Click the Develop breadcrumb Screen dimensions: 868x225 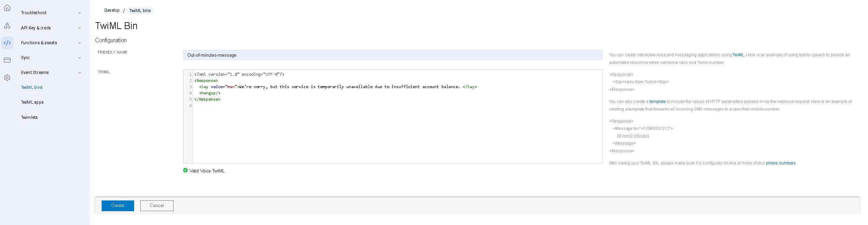[112, 10]
